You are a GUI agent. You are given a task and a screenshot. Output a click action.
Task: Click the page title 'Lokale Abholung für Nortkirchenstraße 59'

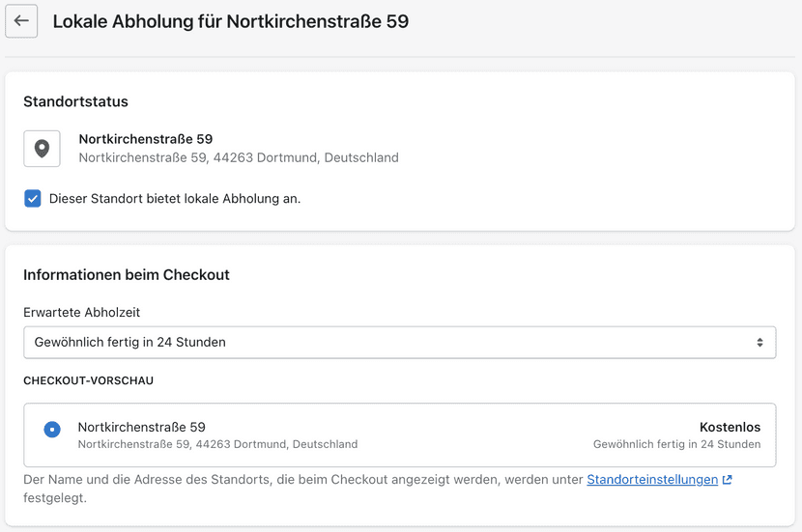click(231, 21)
